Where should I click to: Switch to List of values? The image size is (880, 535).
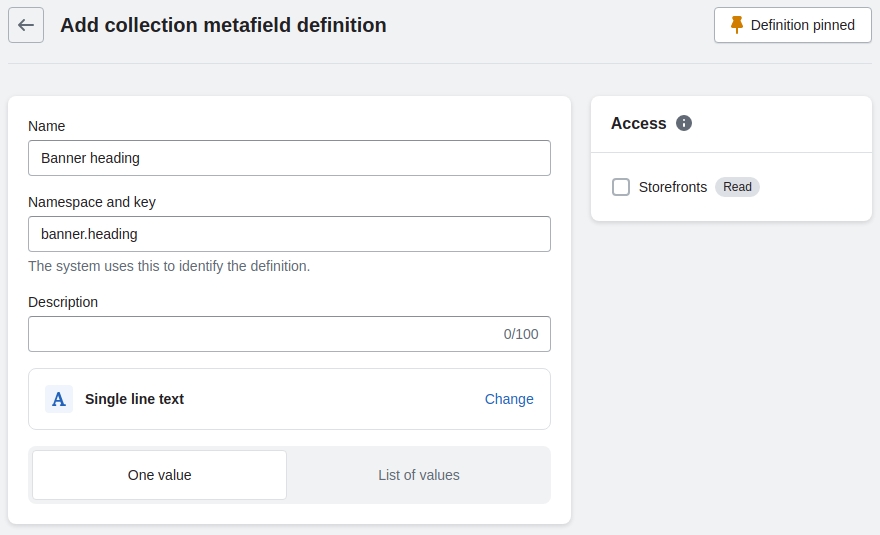(x=418, y=475)
